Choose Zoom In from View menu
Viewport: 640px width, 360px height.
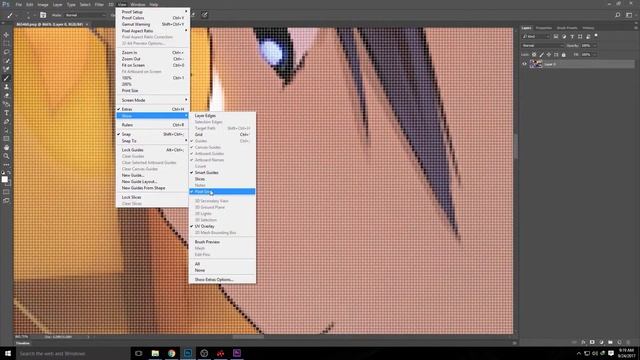[153, 53]
